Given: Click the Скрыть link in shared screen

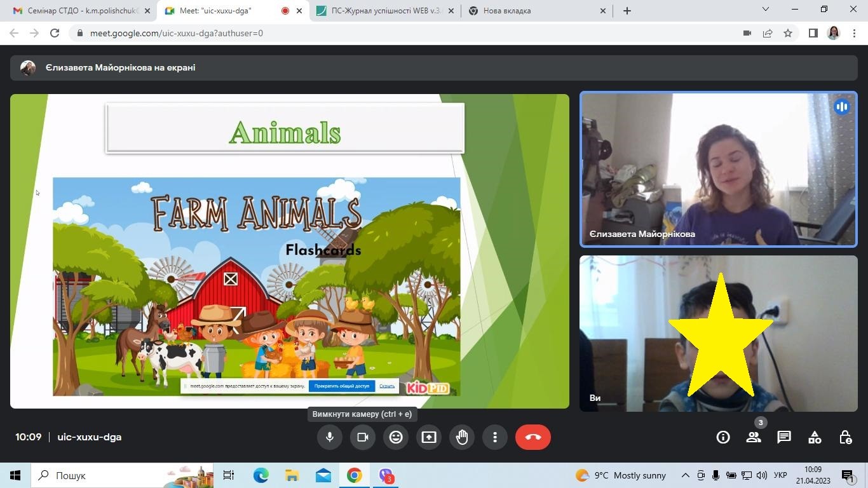Looking at the screenshot, I should click(387, 386).
